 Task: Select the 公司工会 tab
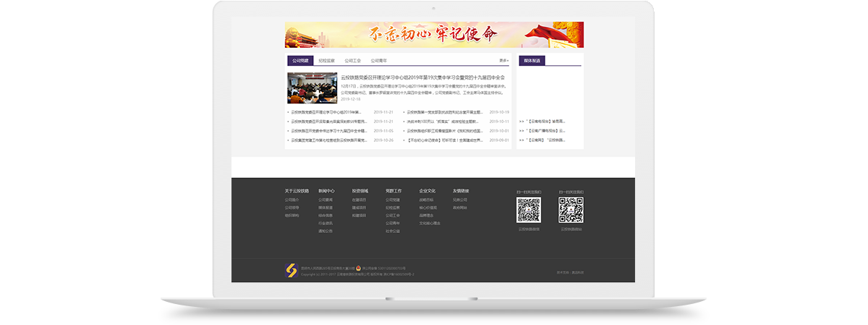click(352, 61)
